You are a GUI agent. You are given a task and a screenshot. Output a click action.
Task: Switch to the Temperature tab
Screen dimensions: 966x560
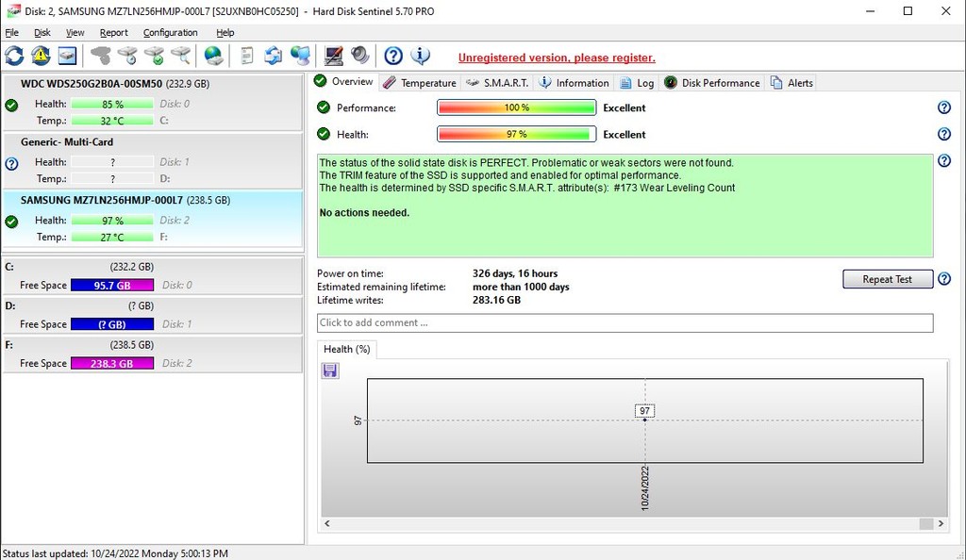click(420, 83)
